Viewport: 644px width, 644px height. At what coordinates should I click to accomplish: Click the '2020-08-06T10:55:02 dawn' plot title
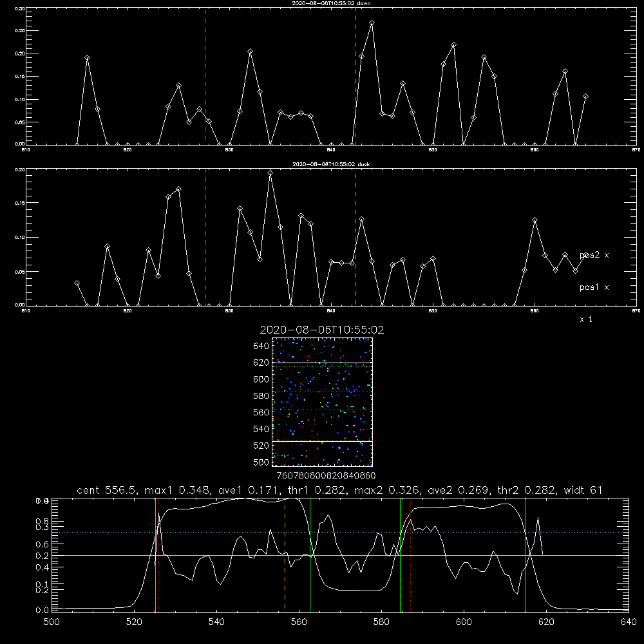pos(331,3)
